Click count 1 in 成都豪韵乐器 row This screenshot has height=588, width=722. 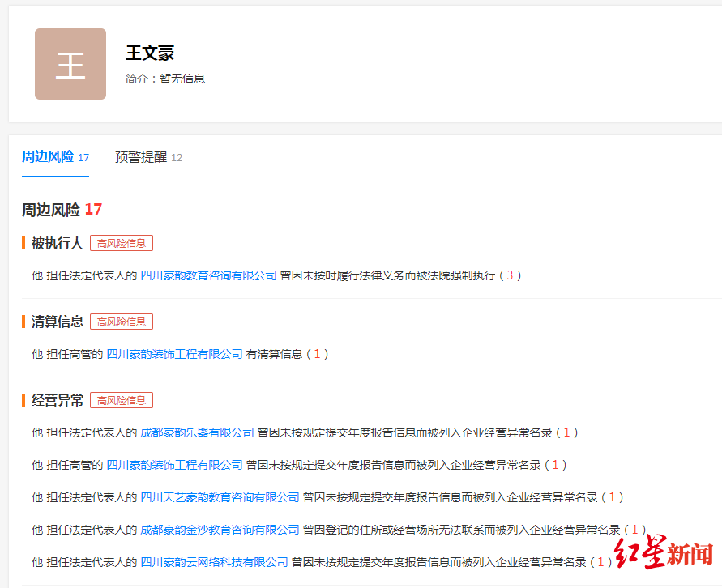pos(566,433)
